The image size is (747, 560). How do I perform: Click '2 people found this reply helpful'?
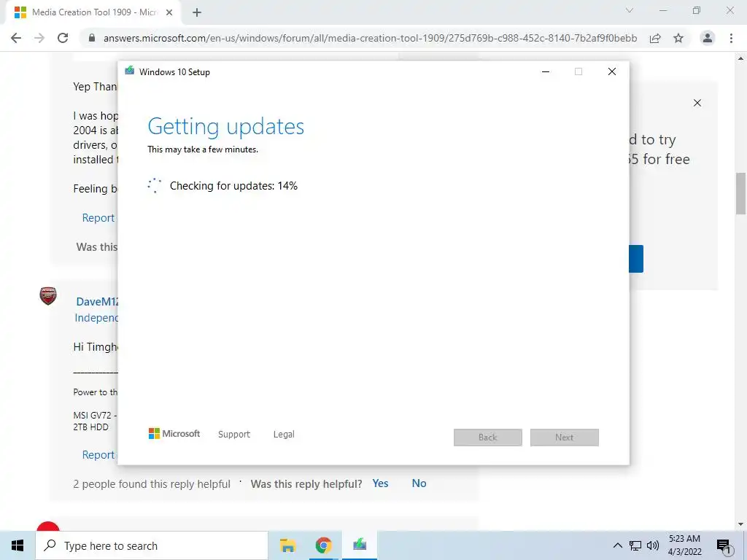coord(152,484)
